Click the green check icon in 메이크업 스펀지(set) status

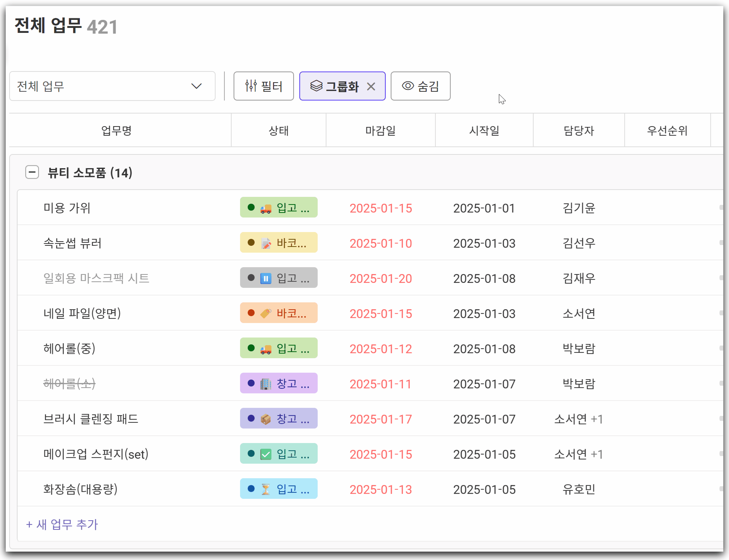[266, 454]
